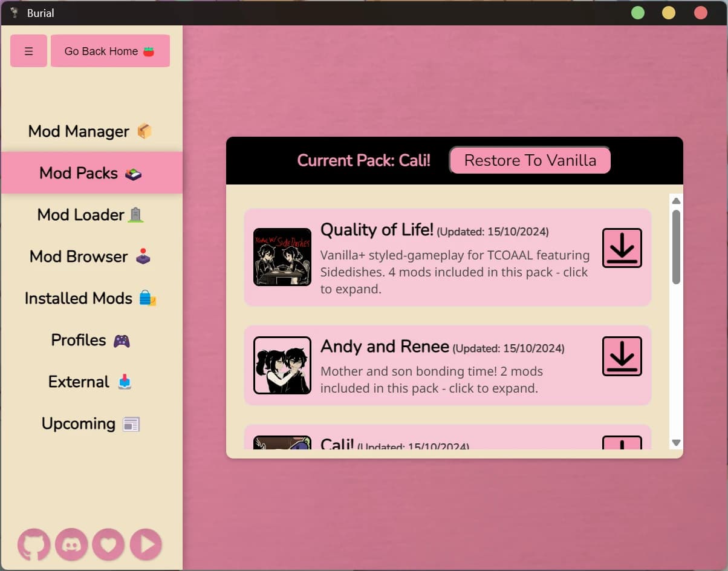Open the Discord icon link
This screenshot has height=571, width=728.
click(71, 544)
